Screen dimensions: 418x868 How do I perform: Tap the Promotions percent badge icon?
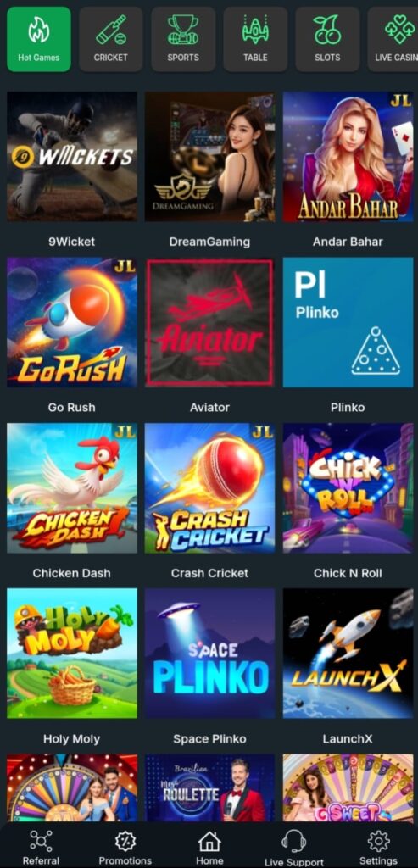coord(125,841)
